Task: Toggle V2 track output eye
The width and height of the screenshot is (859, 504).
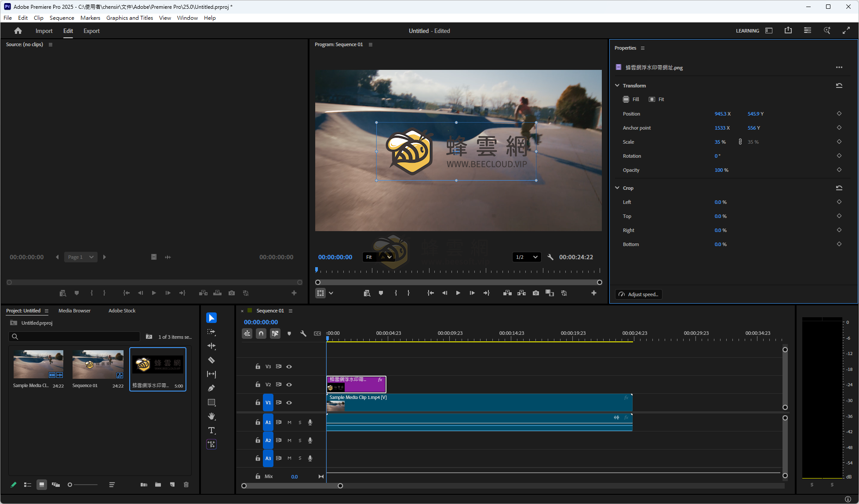Action: [289, 384]
